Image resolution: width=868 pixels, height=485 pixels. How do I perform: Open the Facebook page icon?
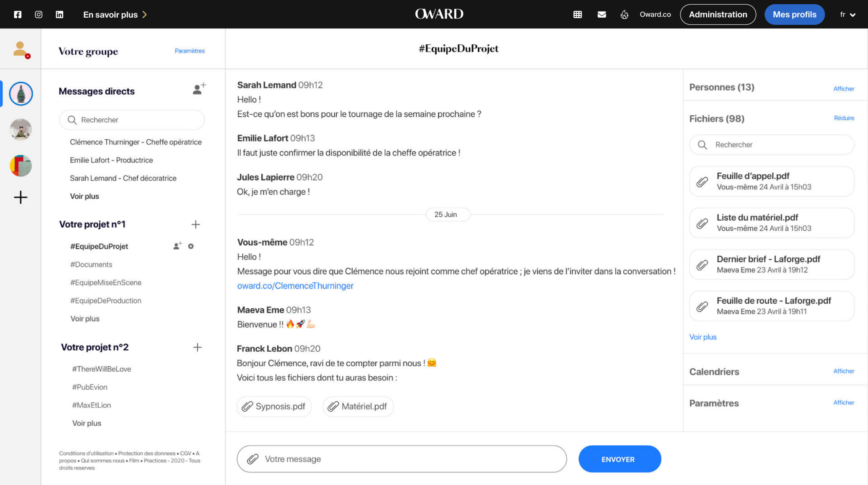point(18,15)
